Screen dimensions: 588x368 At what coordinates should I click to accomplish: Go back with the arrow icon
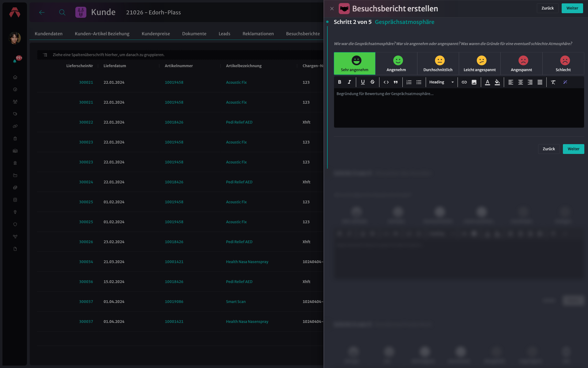tap(42, 12)
